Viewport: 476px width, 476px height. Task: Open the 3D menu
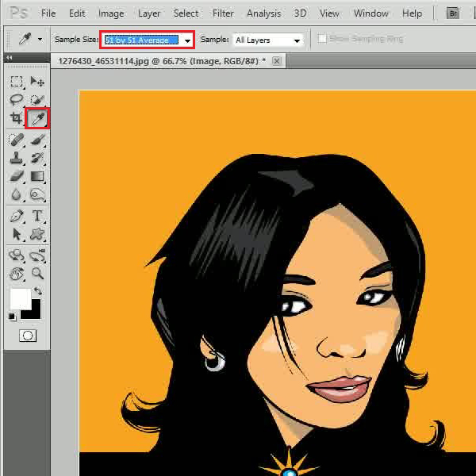tap(300, 13)
